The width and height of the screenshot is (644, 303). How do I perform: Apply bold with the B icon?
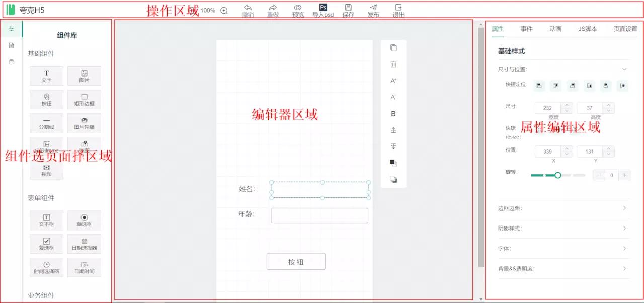pyautogui.click(x=393, y=113)
